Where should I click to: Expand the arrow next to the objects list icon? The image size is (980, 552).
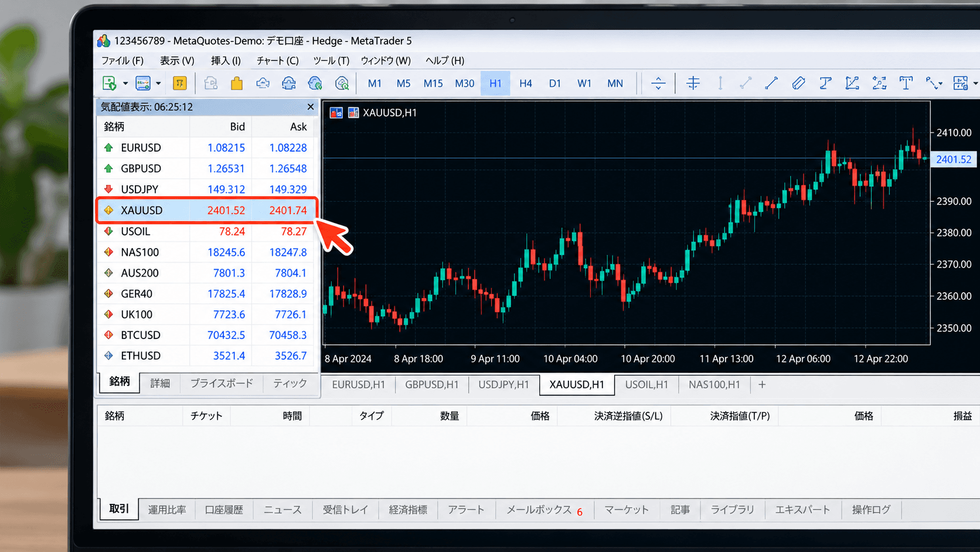(x=975, y=84)
